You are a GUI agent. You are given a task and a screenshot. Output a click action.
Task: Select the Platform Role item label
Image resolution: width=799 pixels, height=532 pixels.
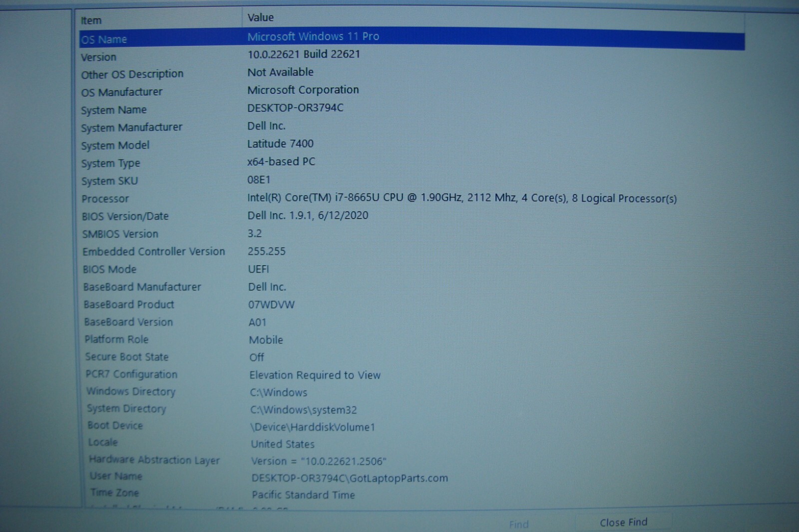(116, 339)
